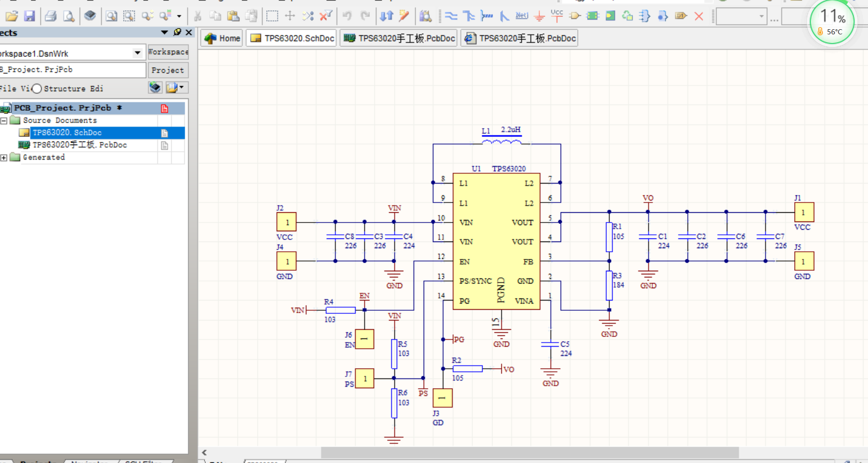Image resolution: width=868 pixels, height=463 pixels.
Task: Open the Projects panel options dropdown arrow
Action: [164, 32]
